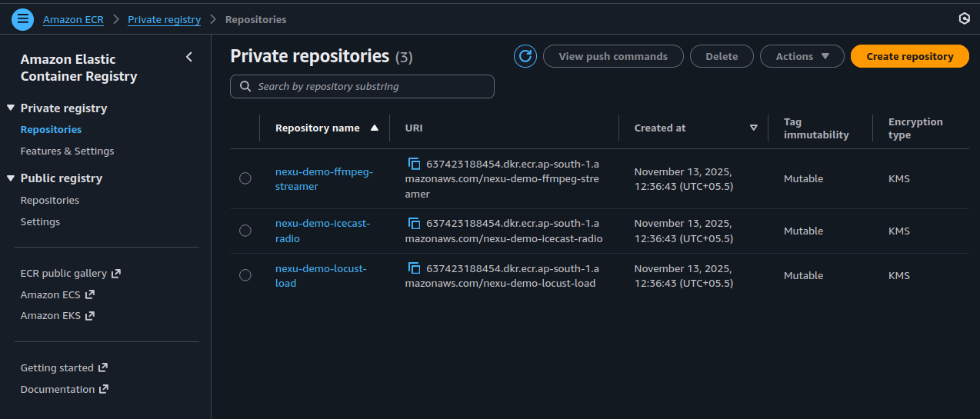Open Features & Settings page
This screenshot has width=980, height=419.
(x=67, y=151)
